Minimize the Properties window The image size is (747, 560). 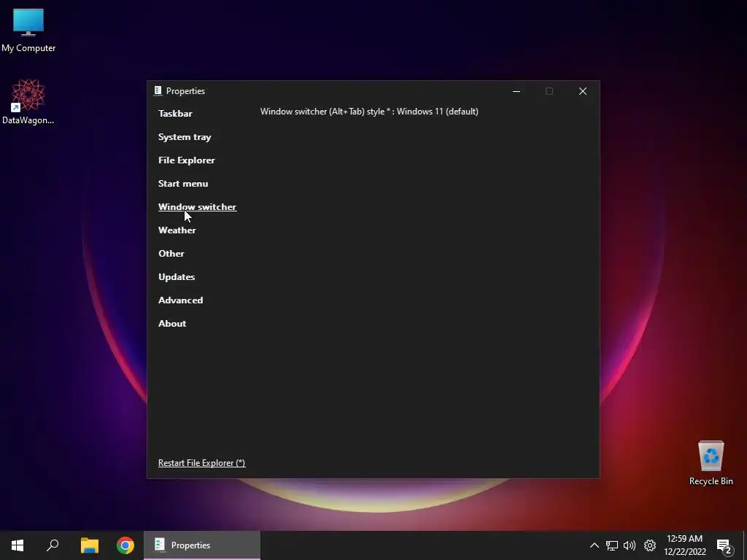point(516,91)
